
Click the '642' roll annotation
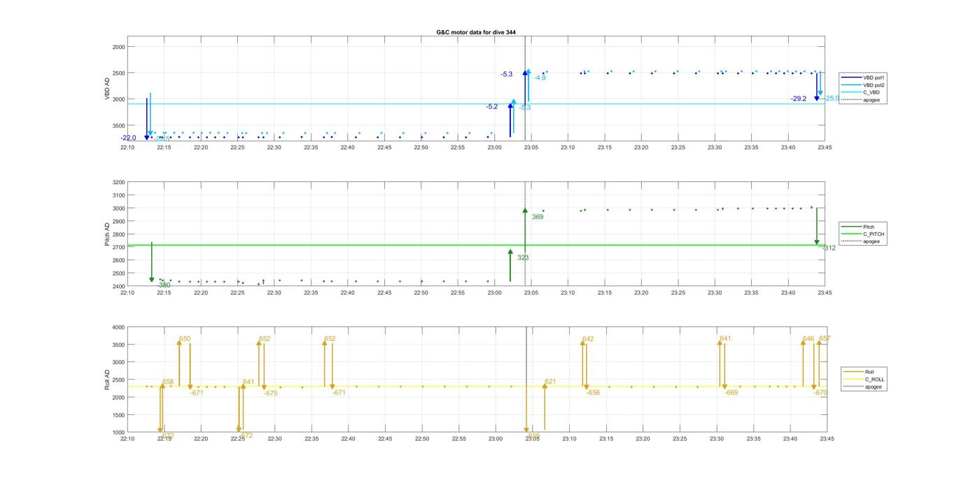(588, 339)
